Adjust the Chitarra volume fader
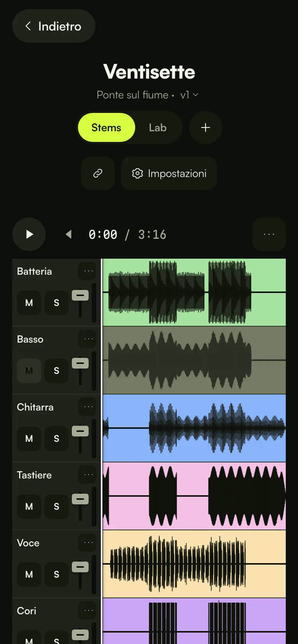 click(80, 431)
